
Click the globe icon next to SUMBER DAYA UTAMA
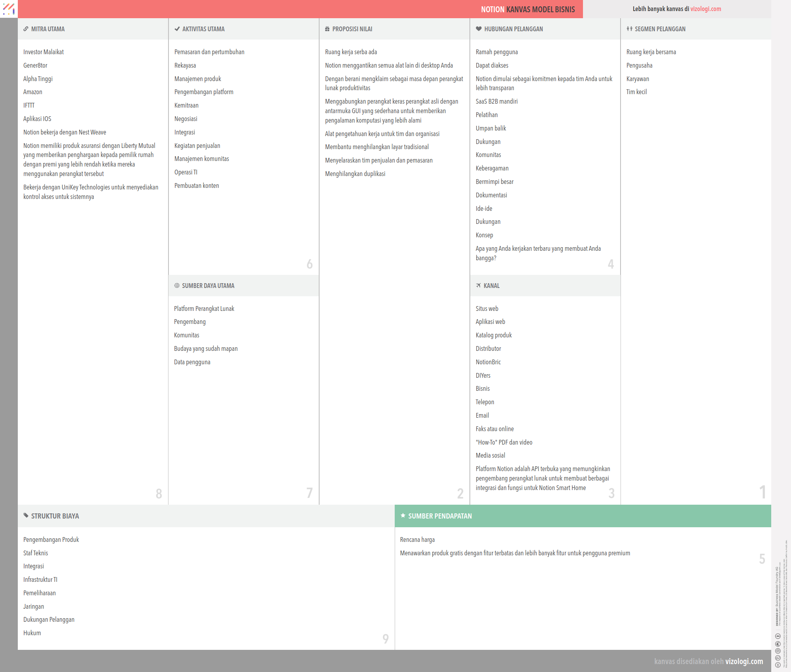pyautogui.click(x=176, y=285)
